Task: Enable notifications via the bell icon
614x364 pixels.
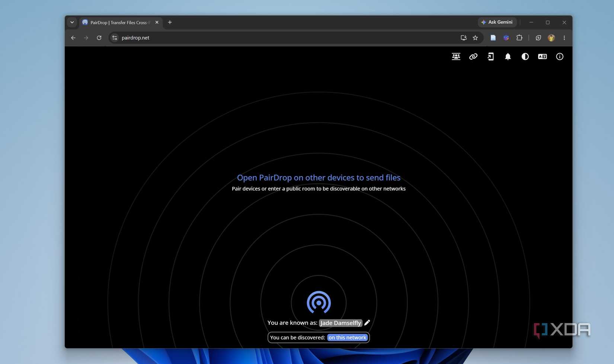Action: (508, 57)
